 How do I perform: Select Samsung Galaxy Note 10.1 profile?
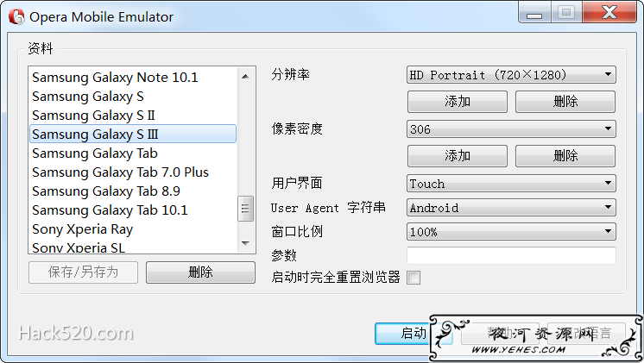pyautogui.click(x=133, y=77)
